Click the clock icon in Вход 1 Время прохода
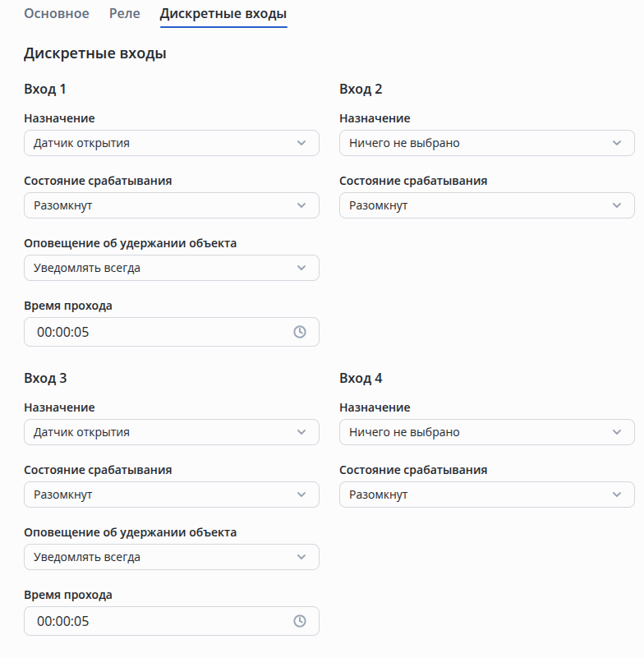The width and height of the screenshot is (644, 658). [300, 332]
